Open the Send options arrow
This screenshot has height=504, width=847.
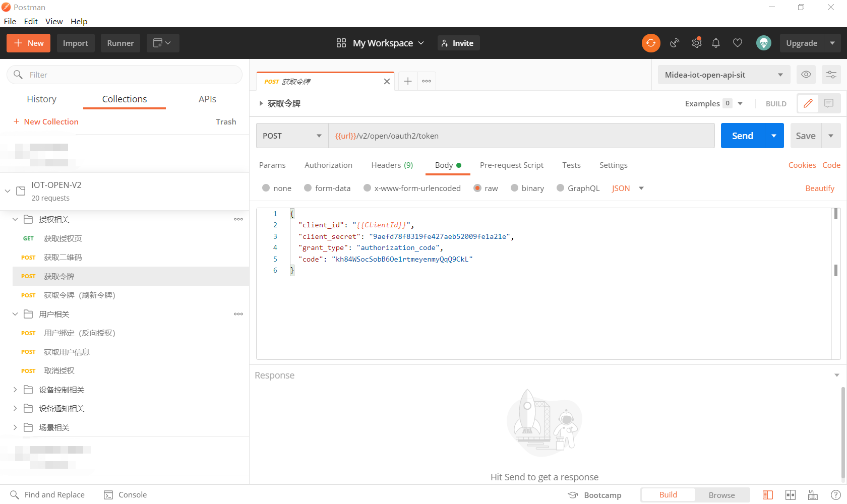[774, 136]
